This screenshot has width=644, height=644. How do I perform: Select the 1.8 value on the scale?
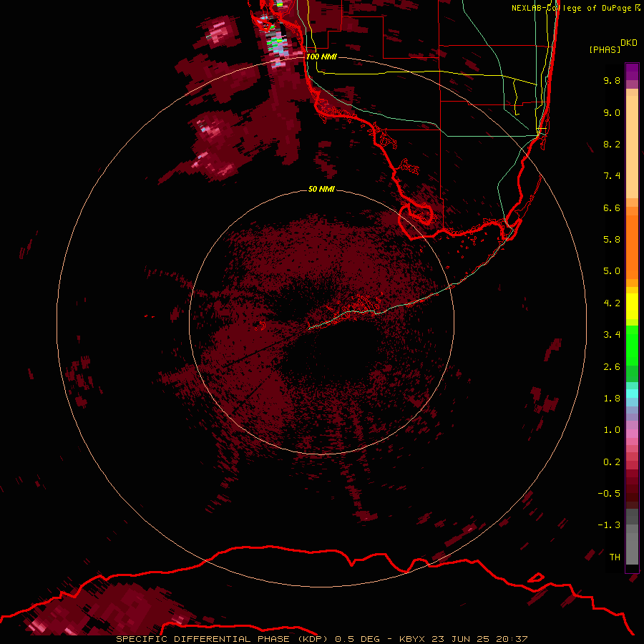coord(612,399)
